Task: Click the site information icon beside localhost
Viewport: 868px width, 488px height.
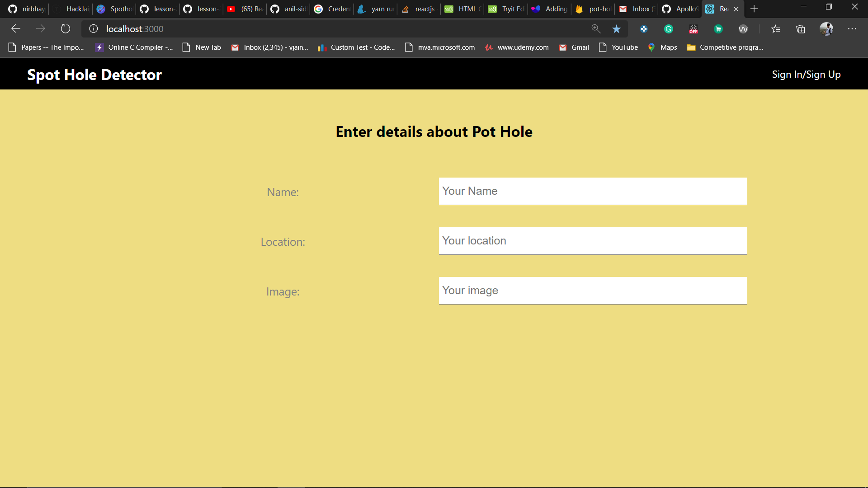Action: pyautogui.click(x=94, y=29)
